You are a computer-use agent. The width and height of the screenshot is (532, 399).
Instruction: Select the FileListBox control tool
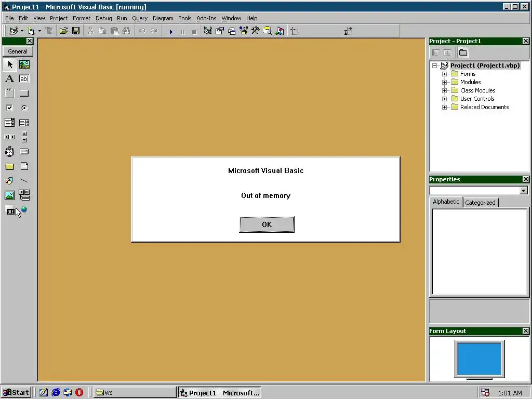coord(24,166)
